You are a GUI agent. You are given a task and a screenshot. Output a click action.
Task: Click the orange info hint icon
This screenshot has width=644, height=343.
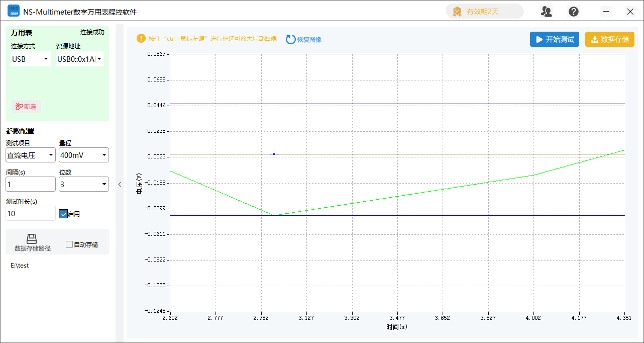pyautogui.click(x=141, y=38)
